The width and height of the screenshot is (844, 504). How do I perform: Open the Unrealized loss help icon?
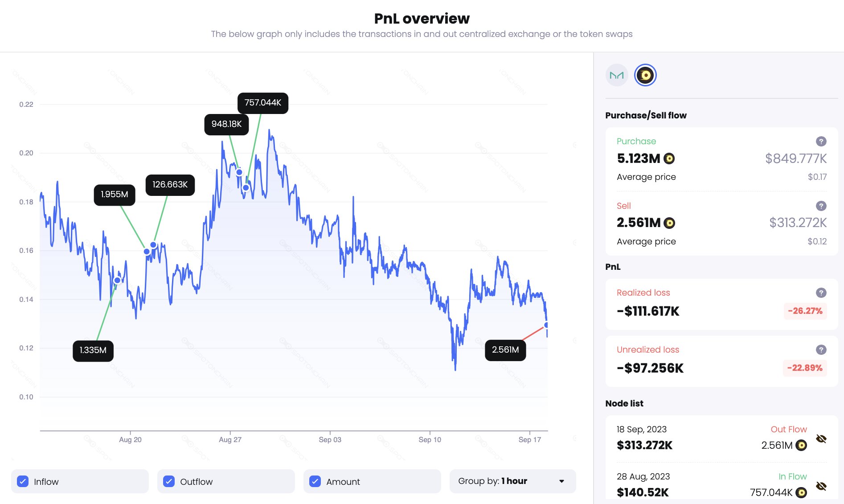821,350
